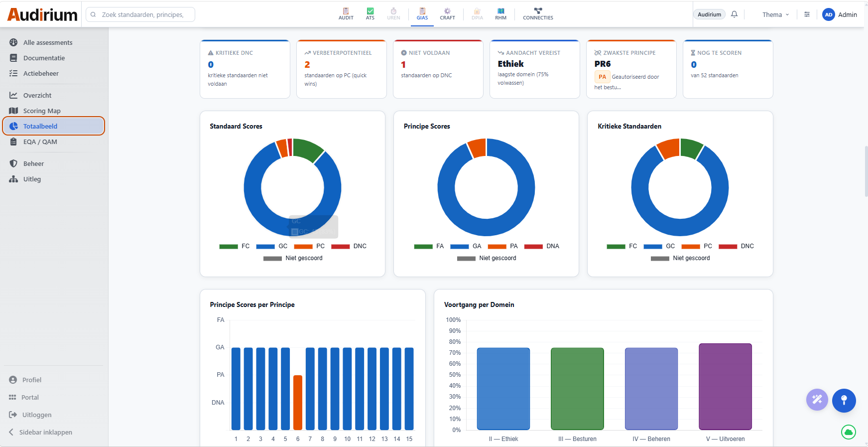Toggle DNA legend in Principe Scores
This screenshot has height=447, width=868.
click(x=542, y=246)
